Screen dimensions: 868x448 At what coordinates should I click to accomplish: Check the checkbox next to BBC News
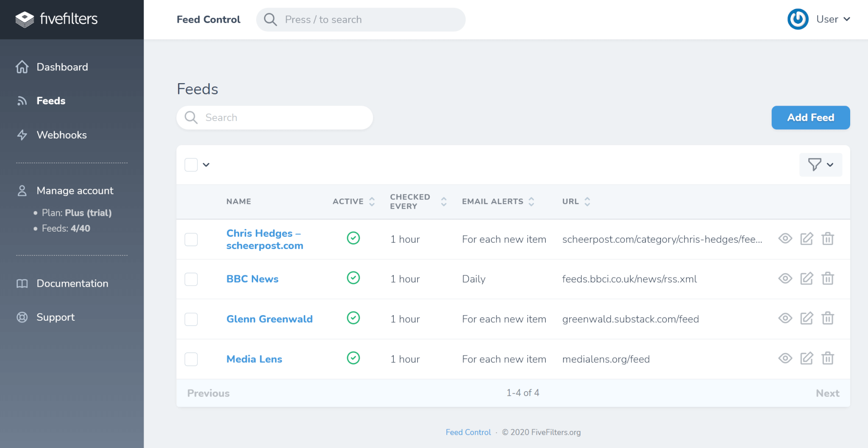tap(191, 279)
